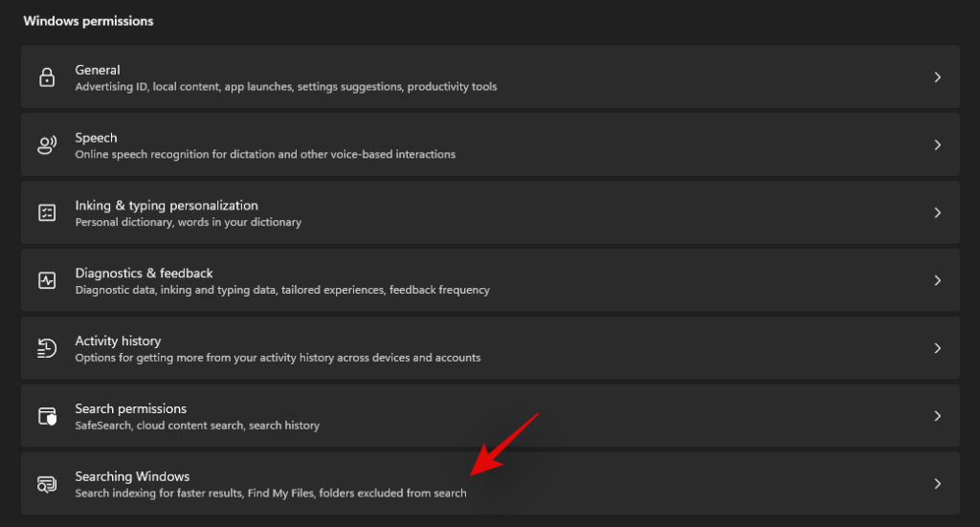The image size is (980, 527).
Task: Open the Online speech recognition description line
Action: click(266, 154)
